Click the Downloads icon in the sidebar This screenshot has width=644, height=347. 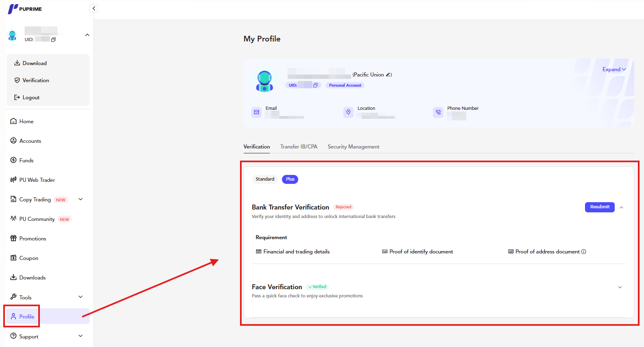click(x=13, y=277)
